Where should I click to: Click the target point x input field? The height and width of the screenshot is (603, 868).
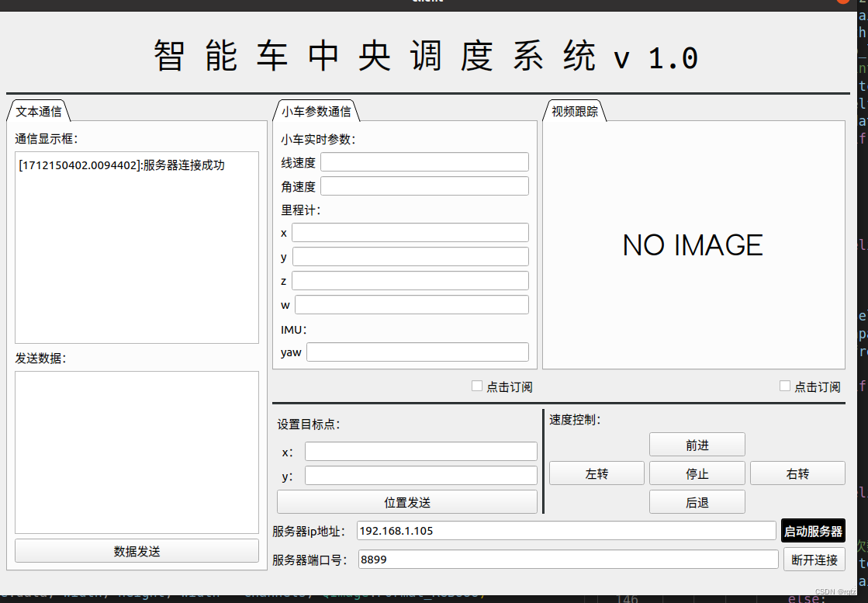pyautogui.click(x=420, y=452)
